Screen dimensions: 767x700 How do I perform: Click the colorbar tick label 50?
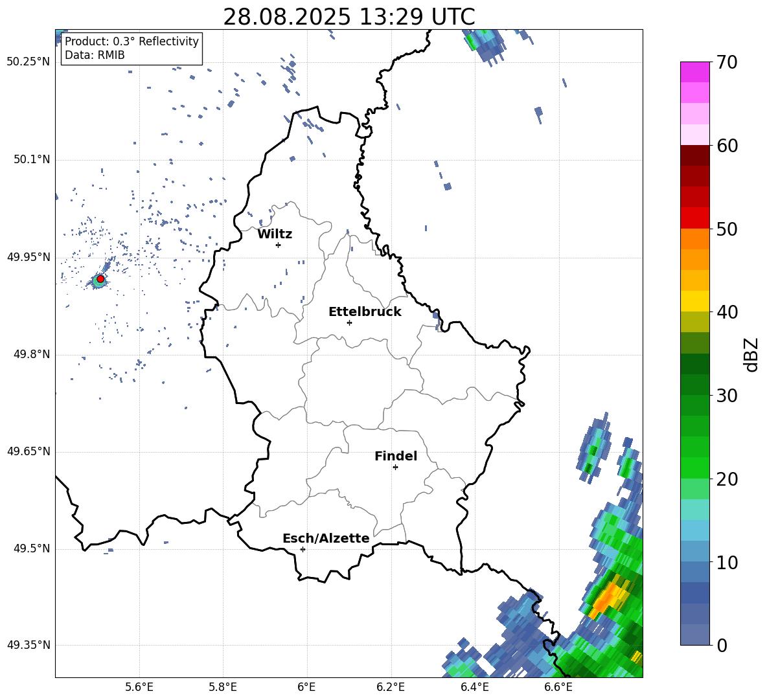[727, 229]
